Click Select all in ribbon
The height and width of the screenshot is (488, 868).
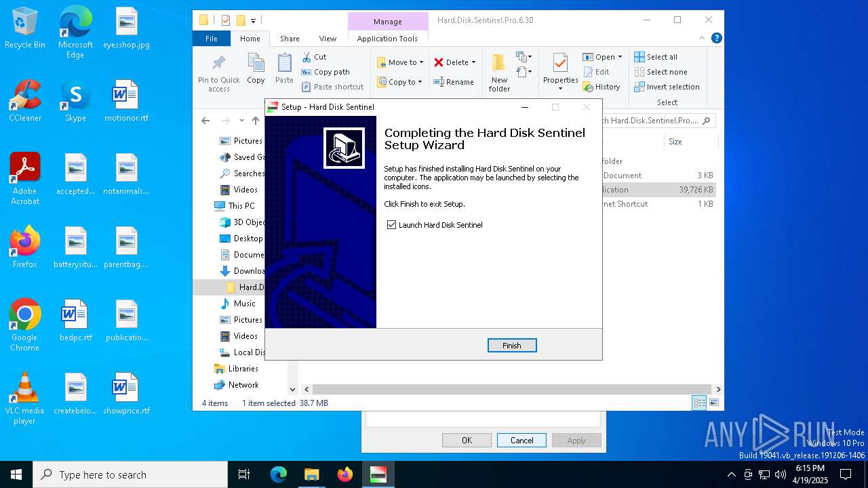click(x=656, y=57)
